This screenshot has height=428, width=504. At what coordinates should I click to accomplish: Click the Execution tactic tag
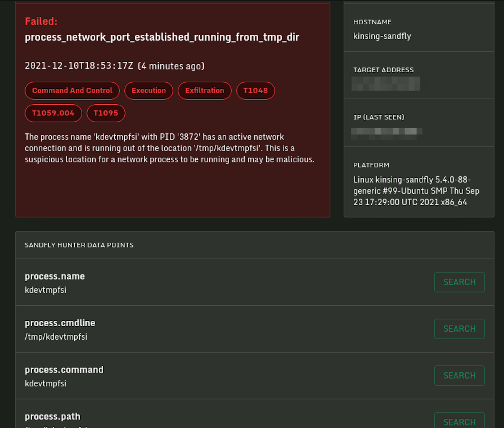[x=149, y=90]
